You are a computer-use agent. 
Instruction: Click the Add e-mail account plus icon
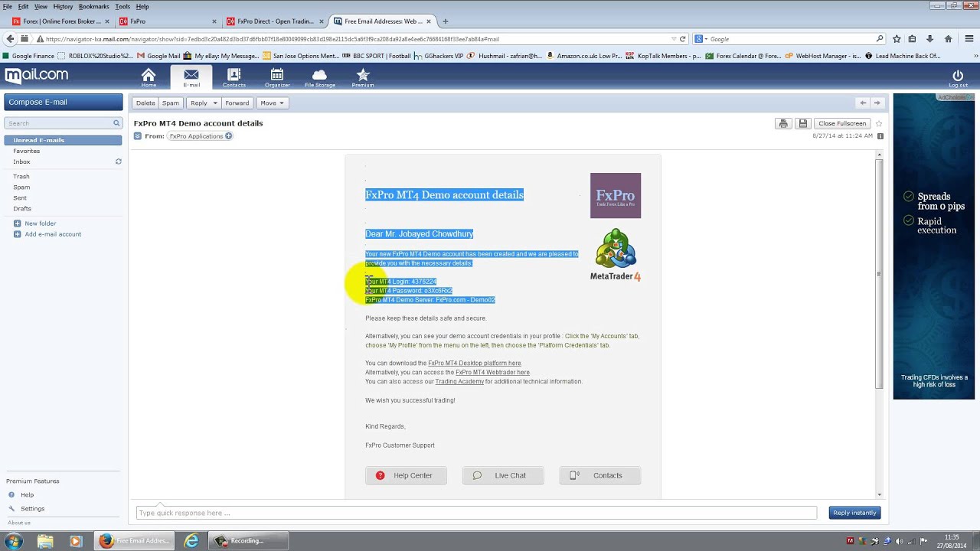tap(17, 234)
